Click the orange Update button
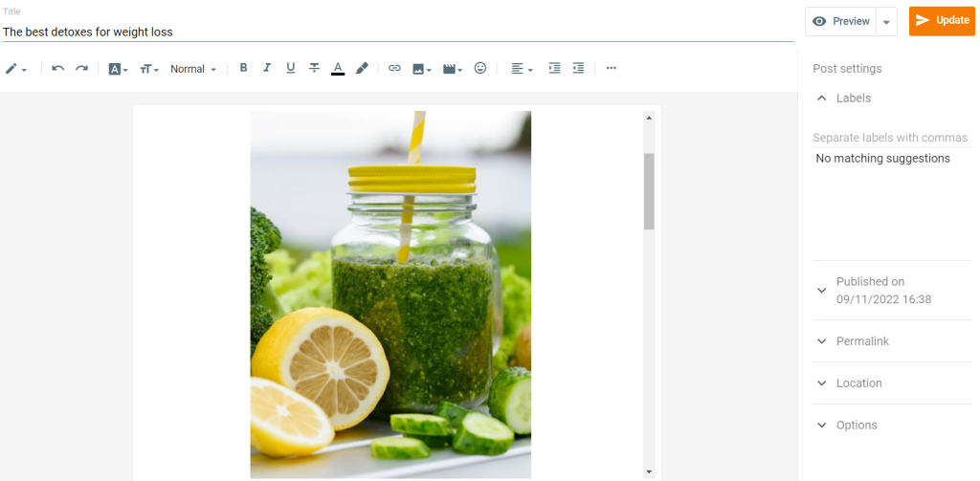This screenshot has height=481, width=980. [x=942, y=21]
